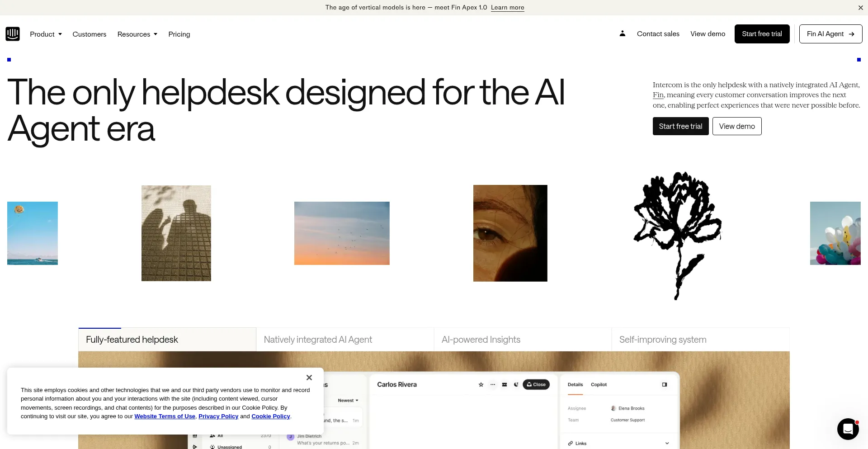Click the Intercom logo in the navbar
Screen dimensions: 868x449
pos(13,34)
